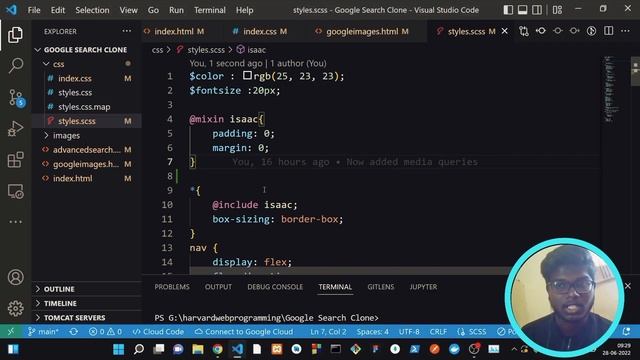Switch to the index.css editor tab
This screenshot has height=360, width=640.
(x=260, y=31)
